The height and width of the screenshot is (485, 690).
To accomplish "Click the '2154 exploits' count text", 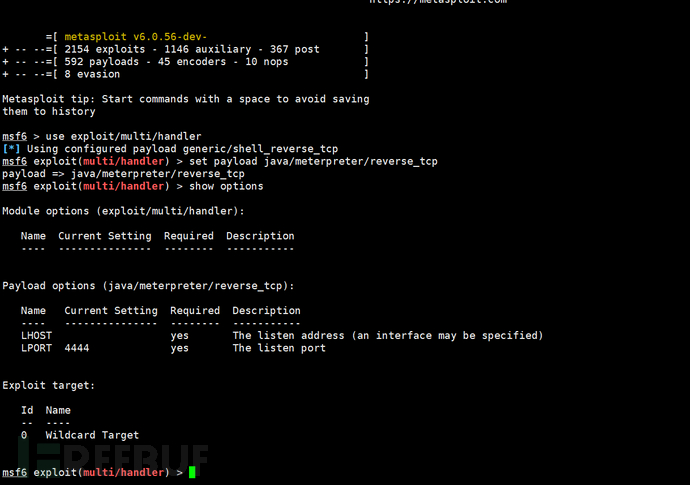I will (x=105, y=49).
